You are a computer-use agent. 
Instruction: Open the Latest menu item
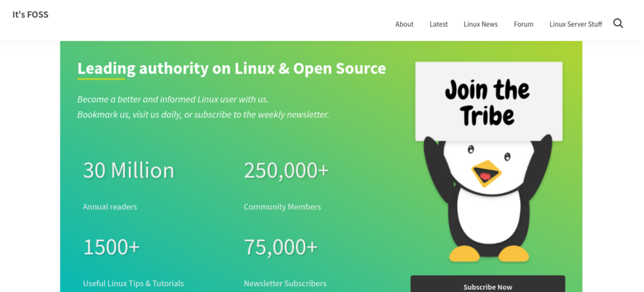[438, 24]
